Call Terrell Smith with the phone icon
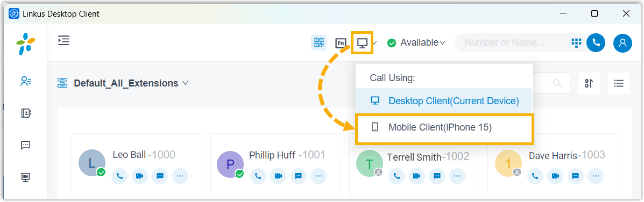This screenshot has height=202, width=644. 397,176
